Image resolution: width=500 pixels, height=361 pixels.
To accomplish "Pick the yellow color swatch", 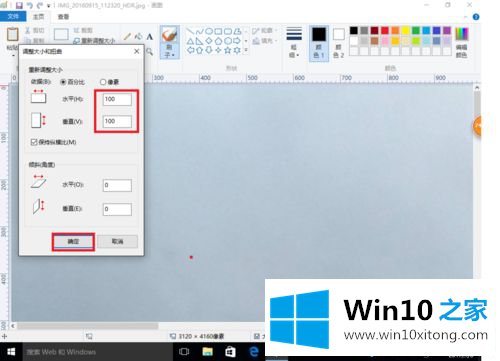I will point(405,31).
